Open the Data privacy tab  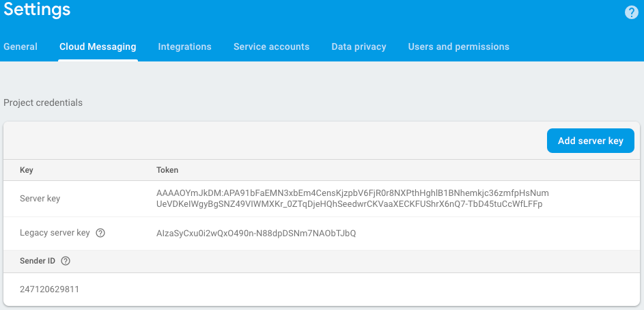tap(359, 46)
